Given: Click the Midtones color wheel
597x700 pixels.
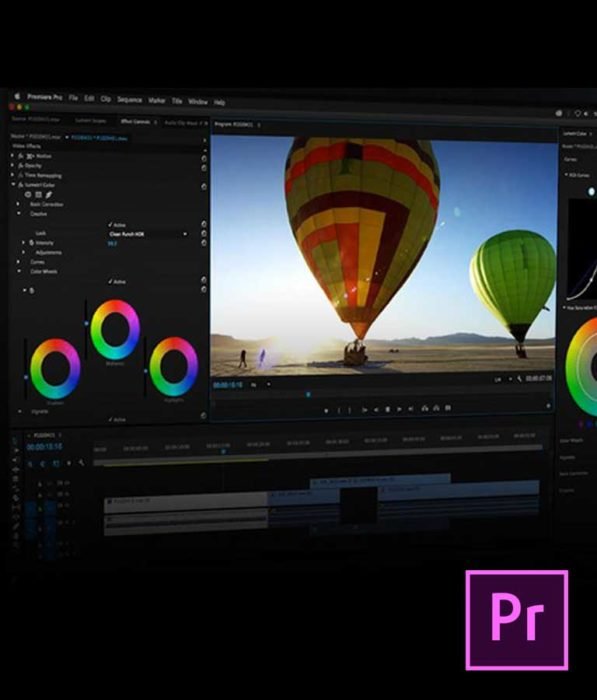Looking at the screenshot, I should tap(115, 329).
